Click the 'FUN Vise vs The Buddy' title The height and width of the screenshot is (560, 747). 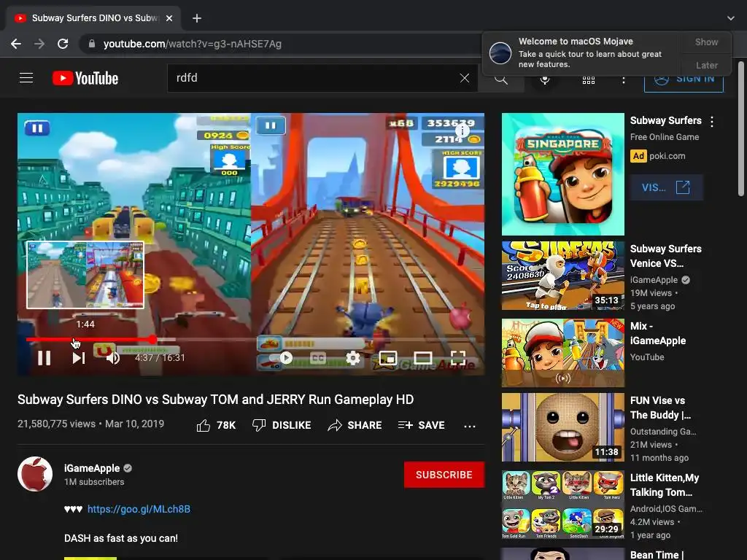(660, 408)
